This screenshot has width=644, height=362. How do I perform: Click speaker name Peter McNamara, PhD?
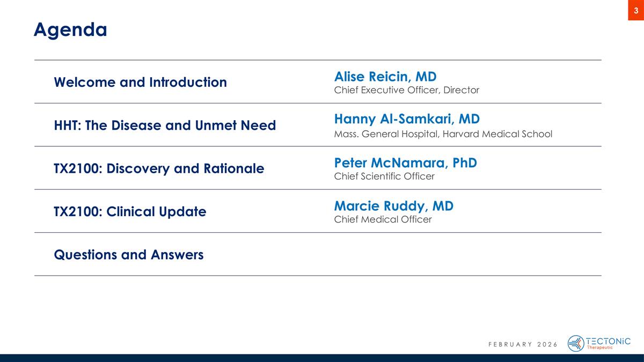click(x=405, y=162)
